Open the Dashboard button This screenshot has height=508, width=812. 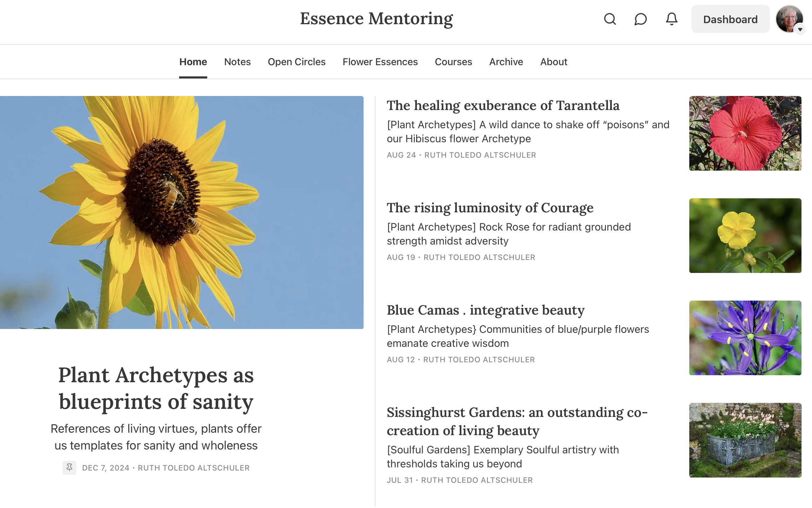730,19
